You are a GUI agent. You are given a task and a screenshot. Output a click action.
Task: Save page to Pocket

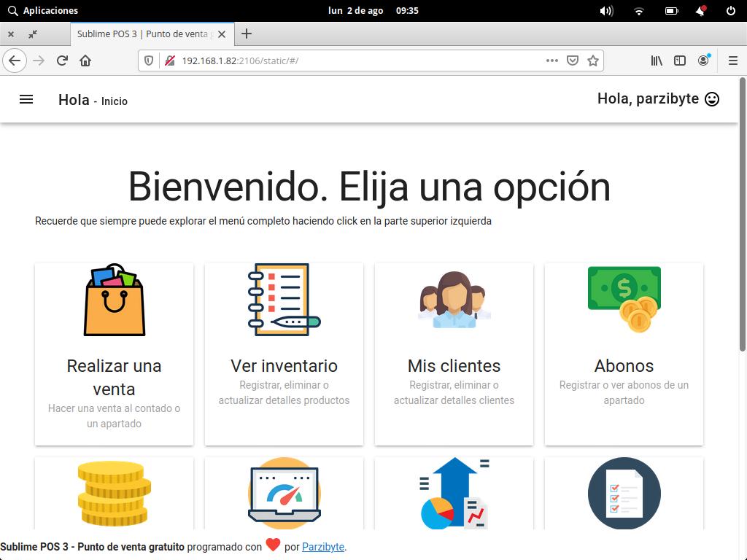point(573,61)
